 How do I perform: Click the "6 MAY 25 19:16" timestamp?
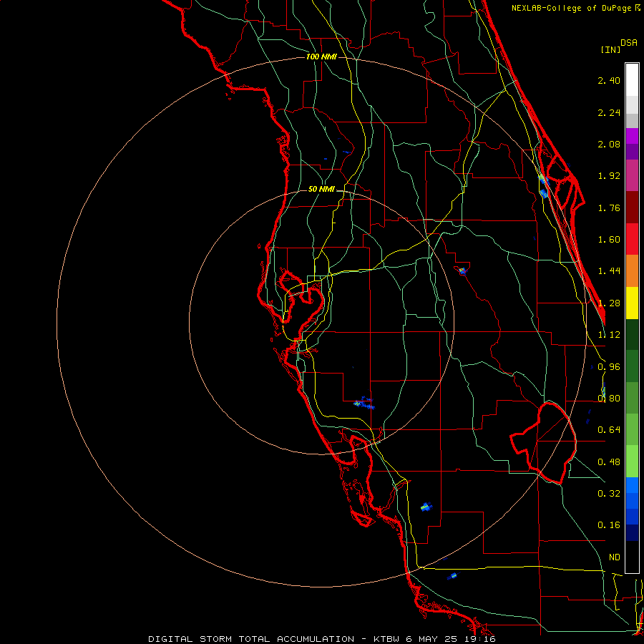(451, 639)
